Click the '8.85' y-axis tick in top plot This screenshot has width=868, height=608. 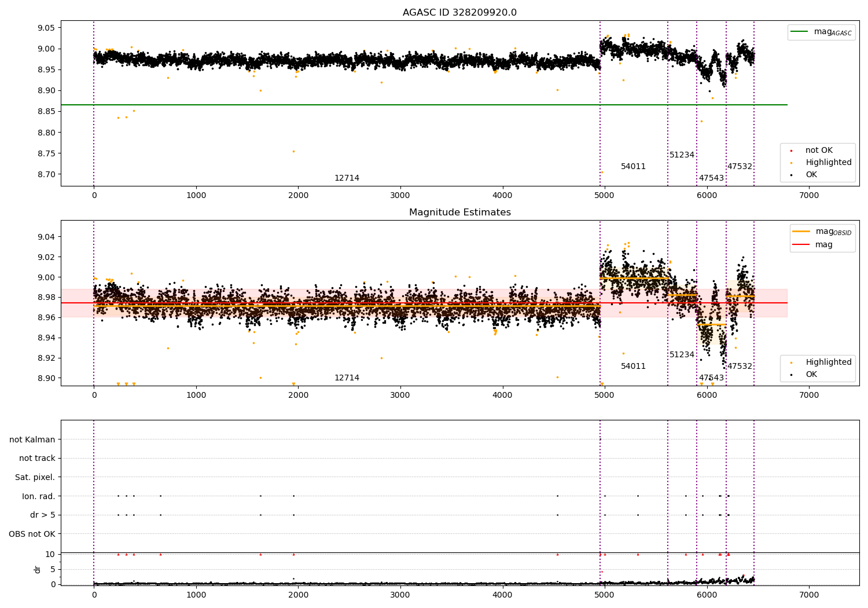pyautogui.click(x=46, y=112)
